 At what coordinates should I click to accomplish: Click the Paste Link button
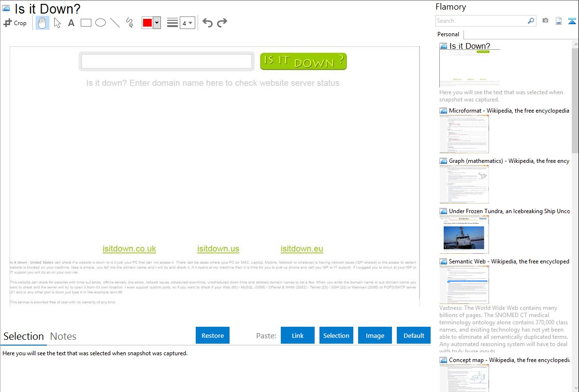[298, 335]
